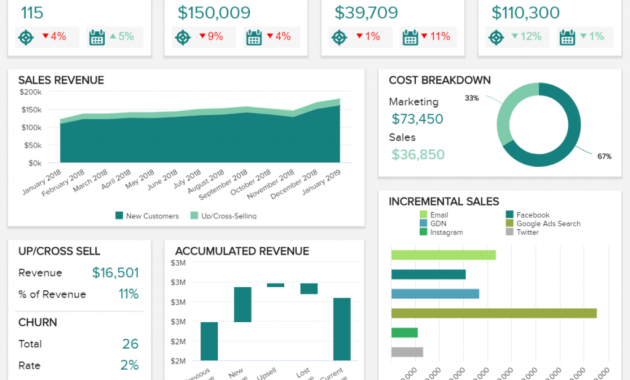Click the New Customers legend label
The height and width of the screenshot is (380, 630).
pos(152,216)
